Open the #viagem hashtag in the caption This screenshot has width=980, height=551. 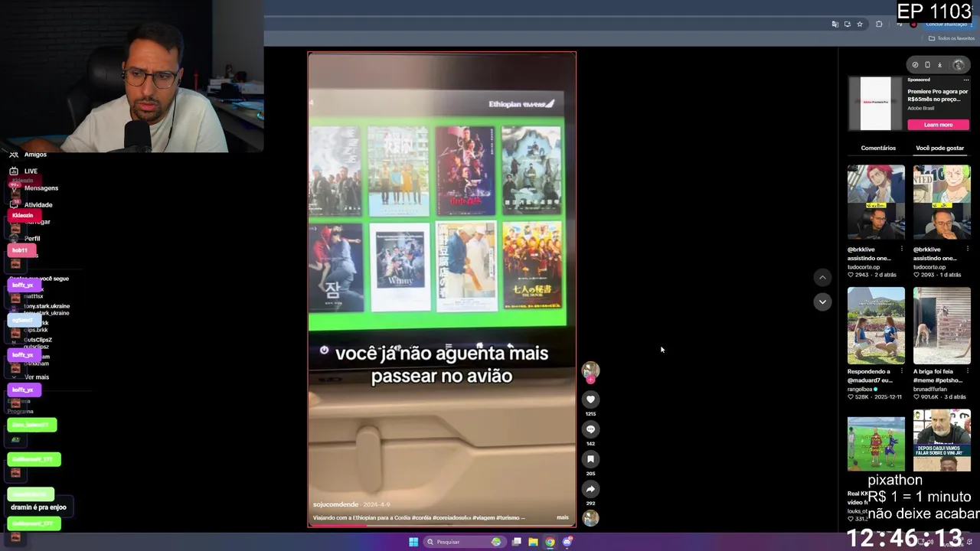[x=482, y=518]
